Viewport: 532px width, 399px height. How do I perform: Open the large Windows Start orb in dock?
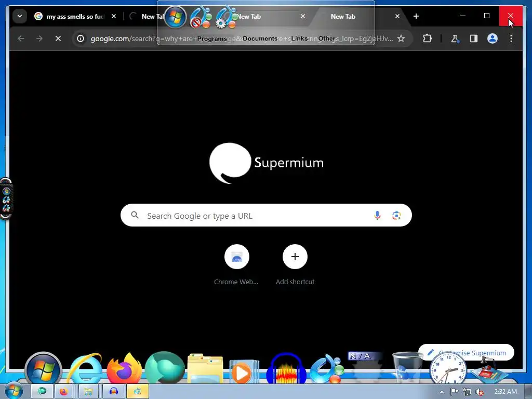click(43, 369)
